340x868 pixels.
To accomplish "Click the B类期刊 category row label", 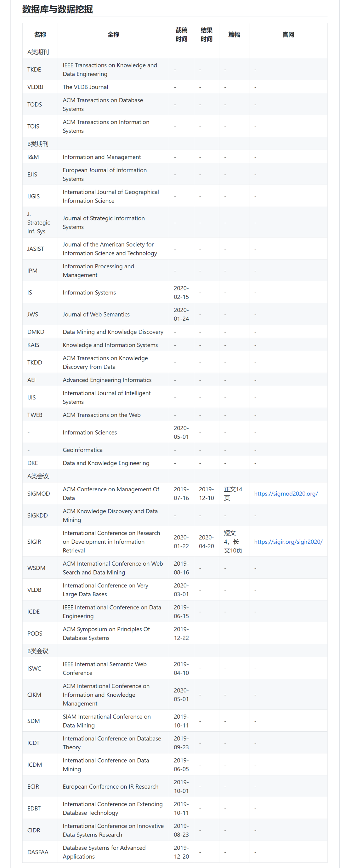I will tap(38, 144).
